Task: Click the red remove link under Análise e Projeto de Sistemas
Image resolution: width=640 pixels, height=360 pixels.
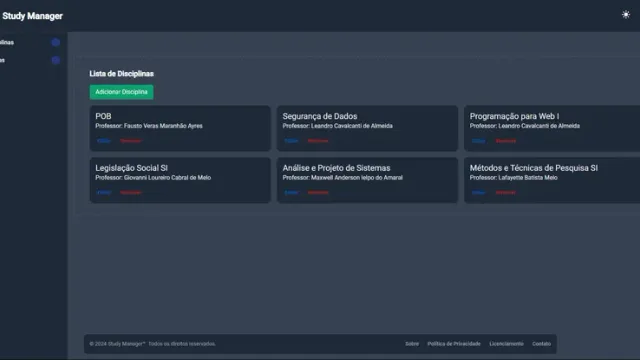Action: pyautogui.click(x=318, y=192)
